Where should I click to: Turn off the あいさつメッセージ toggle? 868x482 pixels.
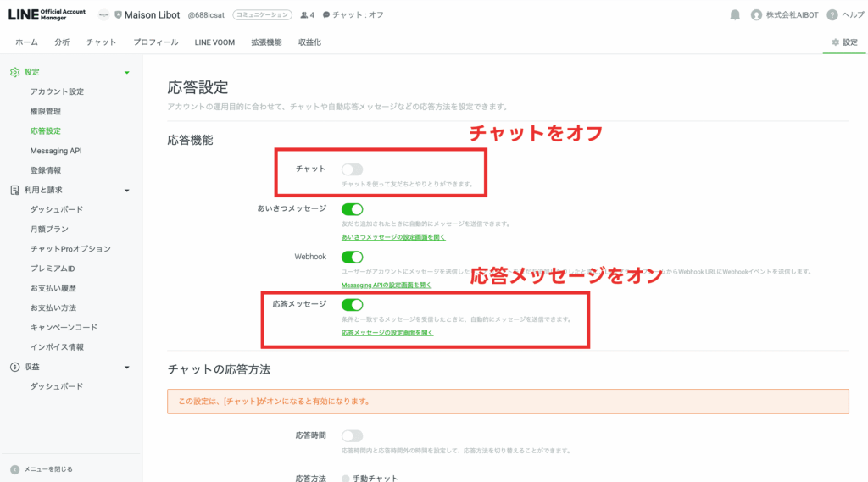pyautogui.click(x=352, y=209)
